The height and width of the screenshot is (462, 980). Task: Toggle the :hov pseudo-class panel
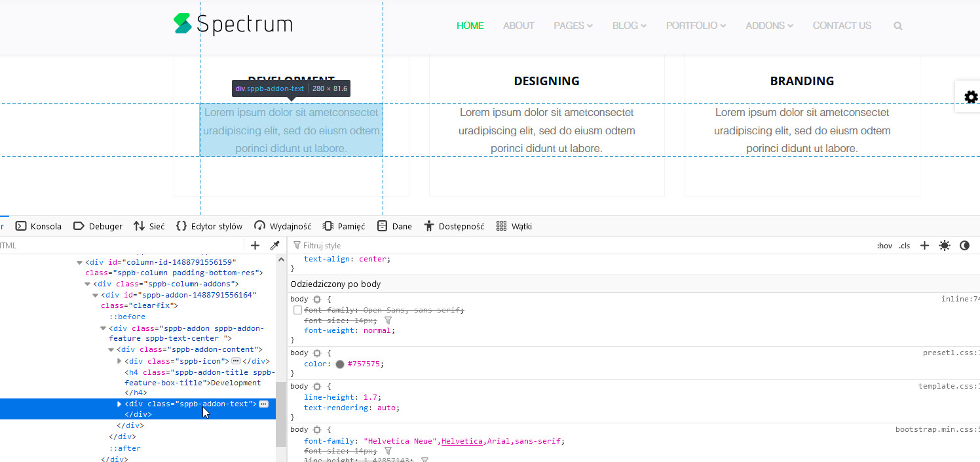[884, 246]
